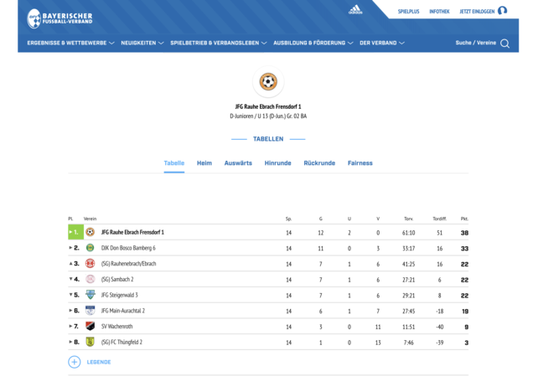
Task: Expand the Der Verband menu
Action: (x=382, y=44)
